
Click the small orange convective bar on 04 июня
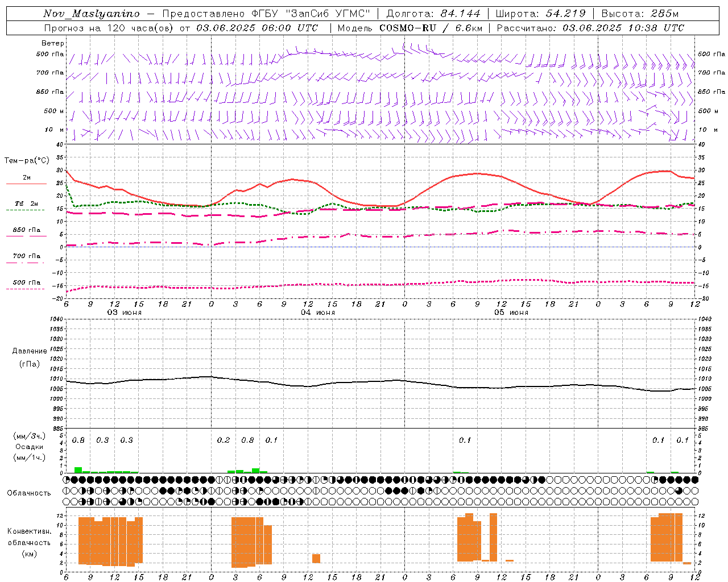316,559
